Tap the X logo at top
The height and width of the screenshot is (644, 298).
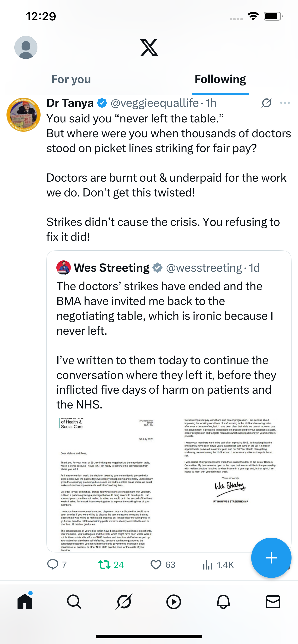[149, 47]
